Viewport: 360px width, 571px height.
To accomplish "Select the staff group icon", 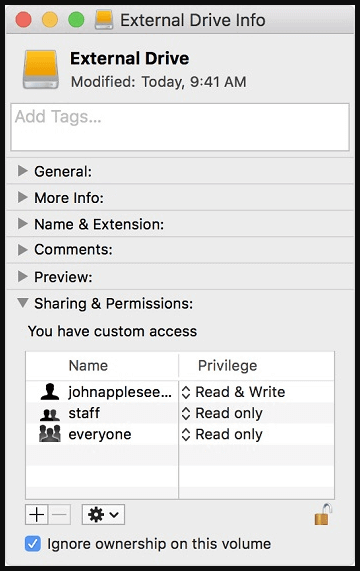I will click(50, 414).
